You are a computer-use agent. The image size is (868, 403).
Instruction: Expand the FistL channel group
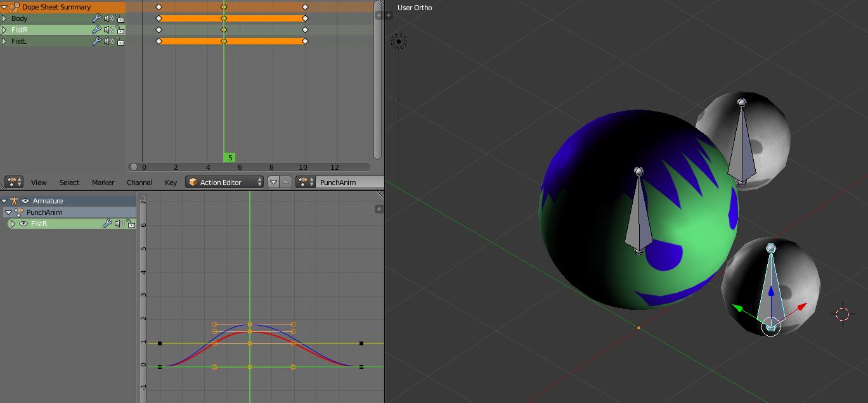4,41
